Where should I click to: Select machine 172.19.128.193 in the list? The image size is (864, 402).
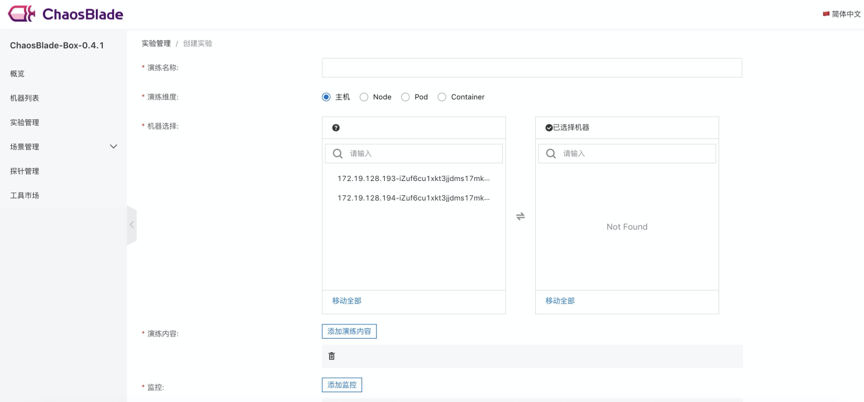(x=413, y=179)
